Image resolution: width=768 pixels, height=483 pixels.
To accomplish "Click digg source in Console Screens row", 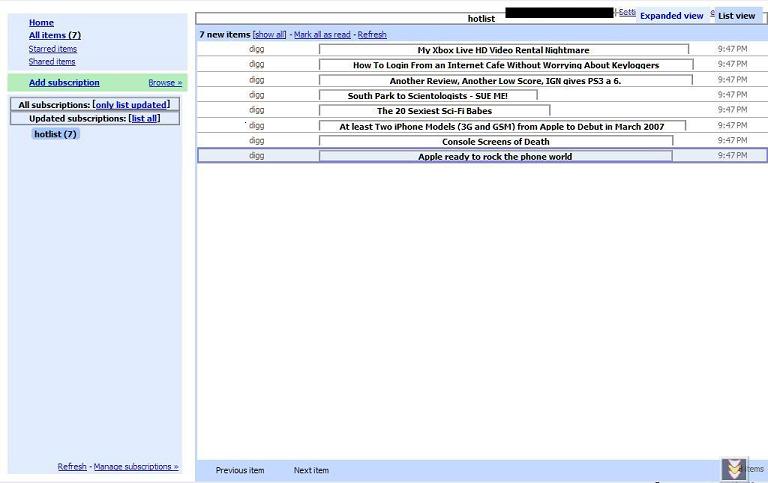I will 256,141.
